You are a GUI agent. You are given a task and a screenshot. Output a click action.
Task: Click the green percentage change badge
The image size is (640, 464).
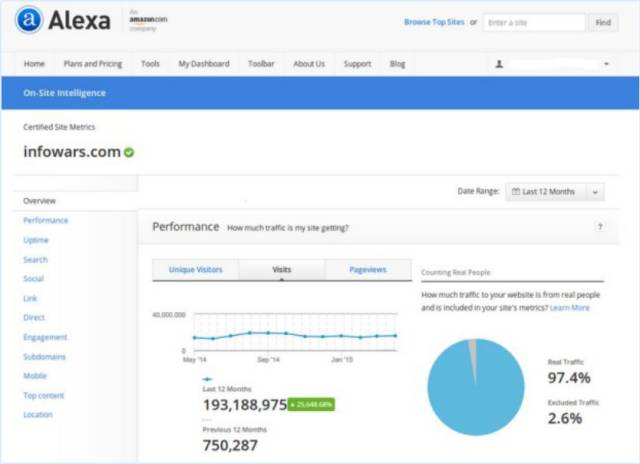tap(311, 404)
